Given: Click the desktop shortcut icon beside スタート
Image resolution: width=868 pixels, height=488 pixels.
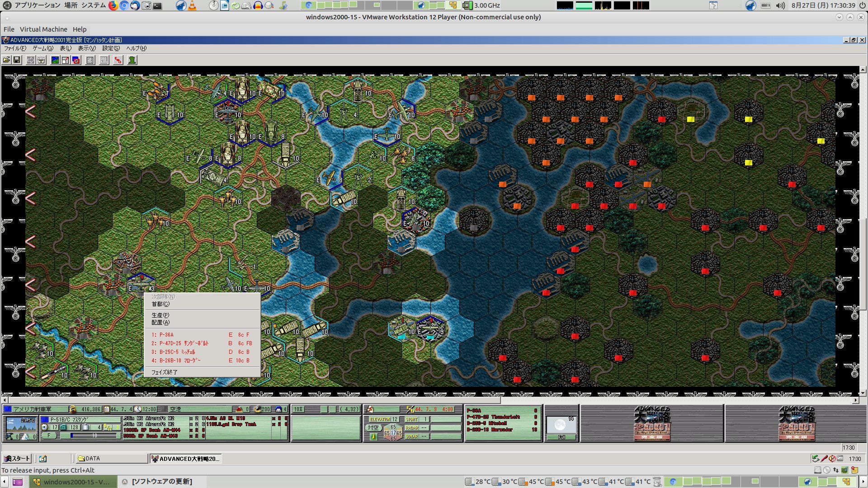Looking at the screenshot, I should point(43,459).
